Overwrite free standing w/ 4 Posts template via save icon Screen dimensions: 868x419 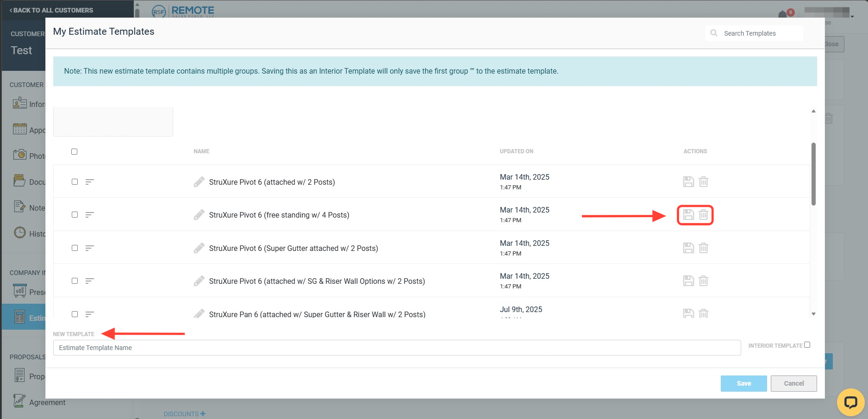tap(688, 215)
